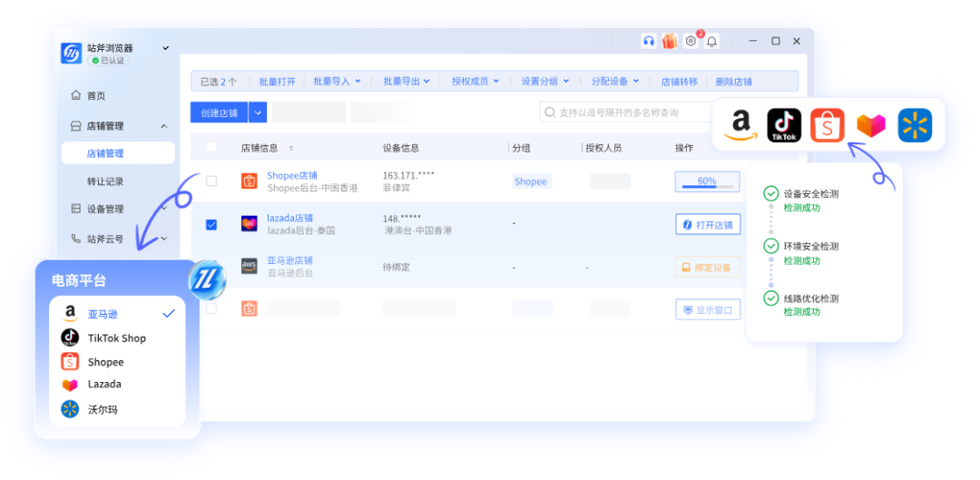This screenshot has height=480, width=980.
Task: Collapse the 店铺管理 sidebar section
Action: click(x=163, y=126)
